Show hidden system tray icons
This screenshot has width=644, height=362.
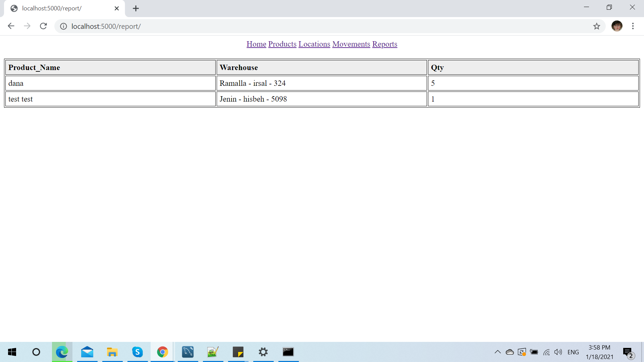(497, 352)
